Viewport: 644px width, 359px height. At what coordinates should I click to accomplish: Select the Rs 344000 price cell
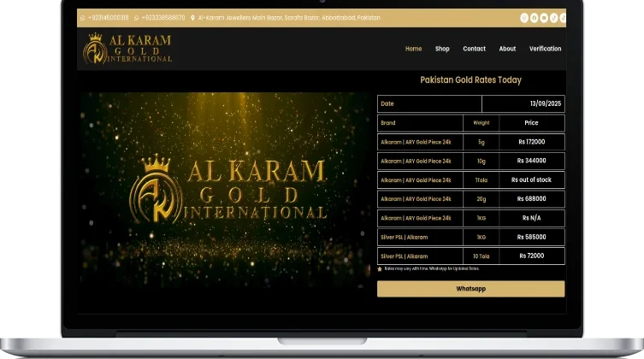pyautogui.click(x=531, y=161)
